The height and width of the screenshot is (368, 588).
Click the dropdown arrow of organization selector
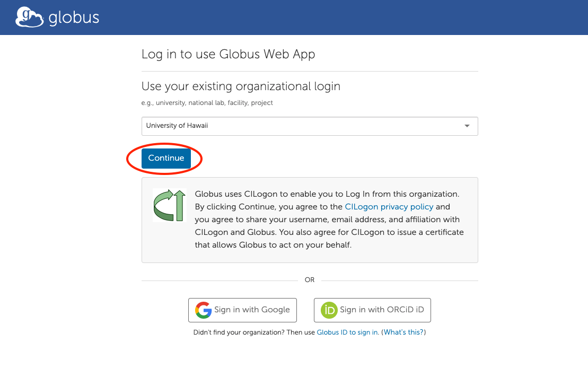click(467, 126)
